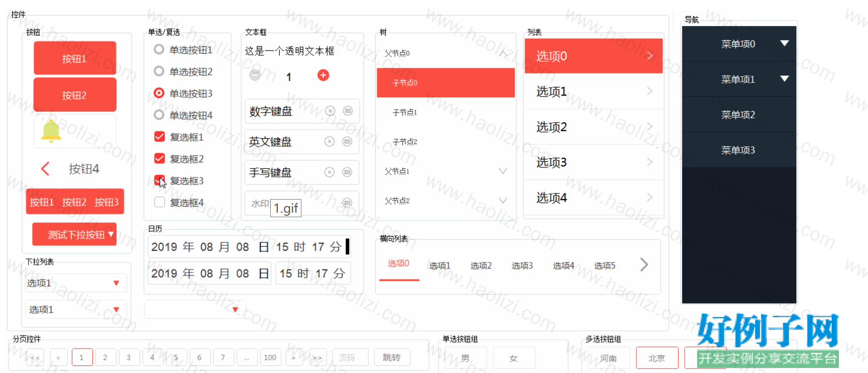Go to pagination page 100
This screenshot has height=373, width=868.
tap(270, 357)
